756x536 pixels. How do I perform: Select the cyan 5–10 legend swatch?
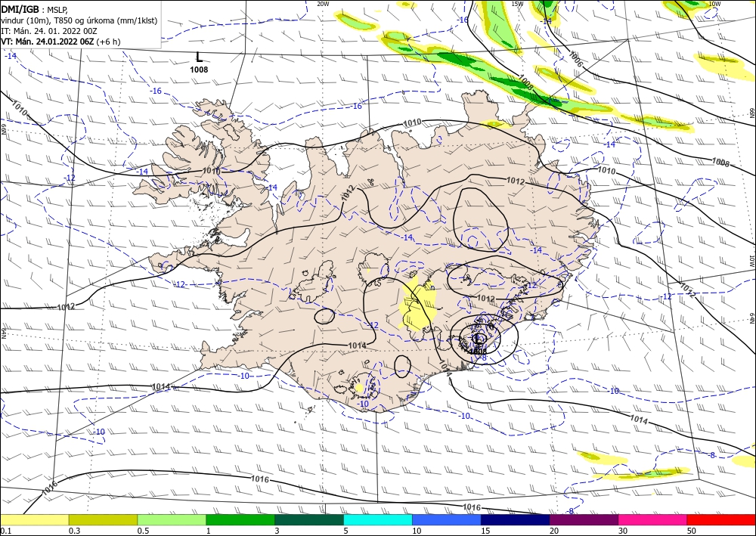click(378, 519)
